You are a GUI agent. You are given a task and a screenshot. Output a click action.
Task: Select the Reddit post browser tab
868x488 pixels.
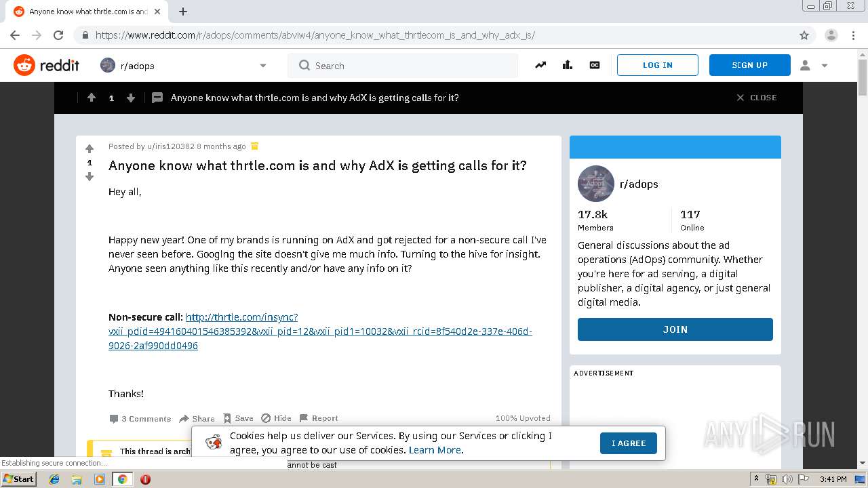click(x=88, y=12)
